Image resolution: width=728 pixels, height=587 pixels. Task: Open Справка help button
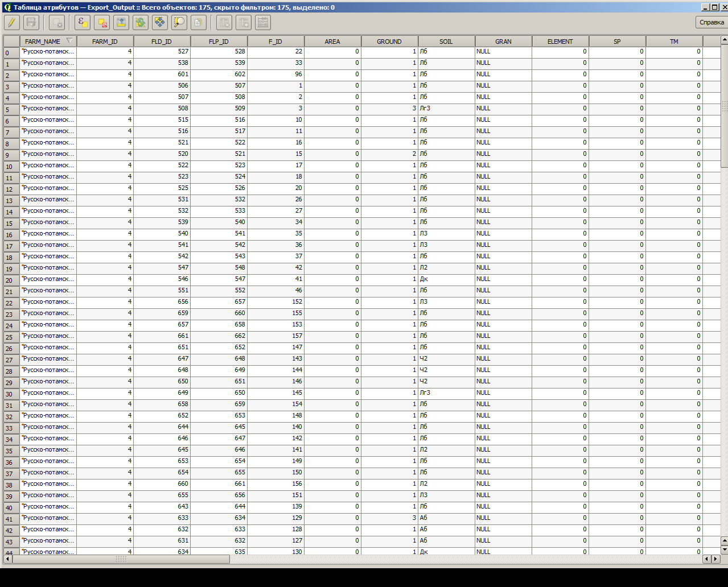[711, 22]
